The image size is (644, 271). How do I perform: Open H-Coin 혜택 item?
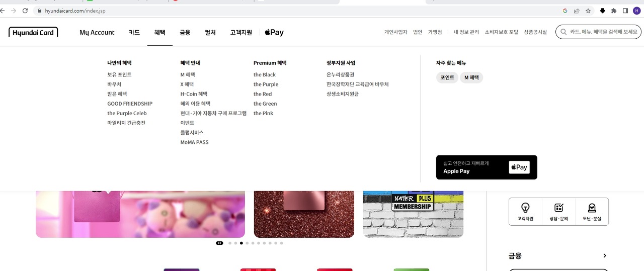(194, 94)
